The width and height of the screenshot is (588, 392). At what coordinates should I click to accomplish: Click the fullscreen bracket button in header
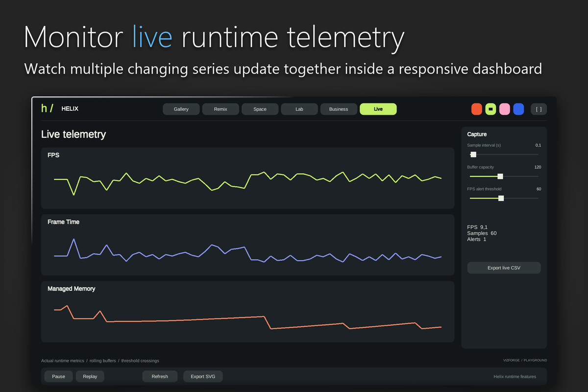pyautogui.click(x=539, y=109)
